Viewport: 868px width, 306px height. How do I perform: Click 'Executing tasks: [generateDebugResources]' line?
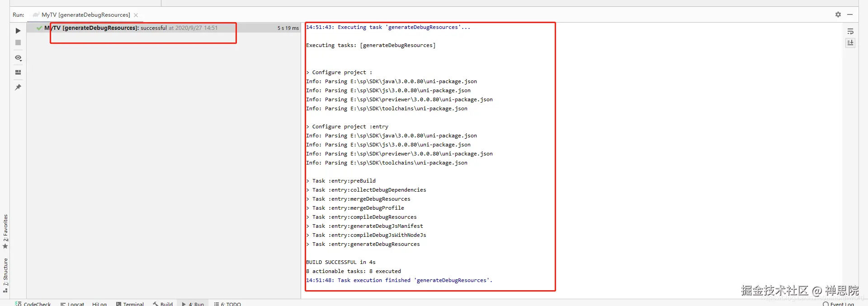pyautogui.click(x=371, y=45)
